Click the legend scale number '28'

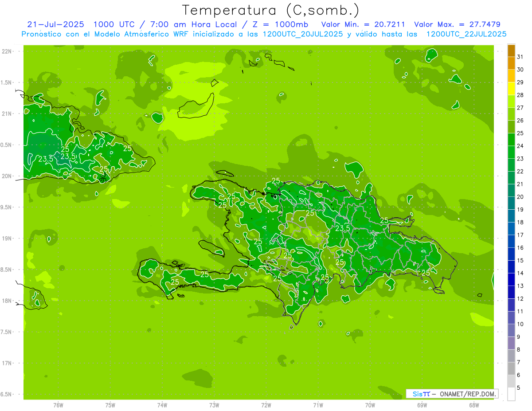pyautogui.click(x=520, y=95)
